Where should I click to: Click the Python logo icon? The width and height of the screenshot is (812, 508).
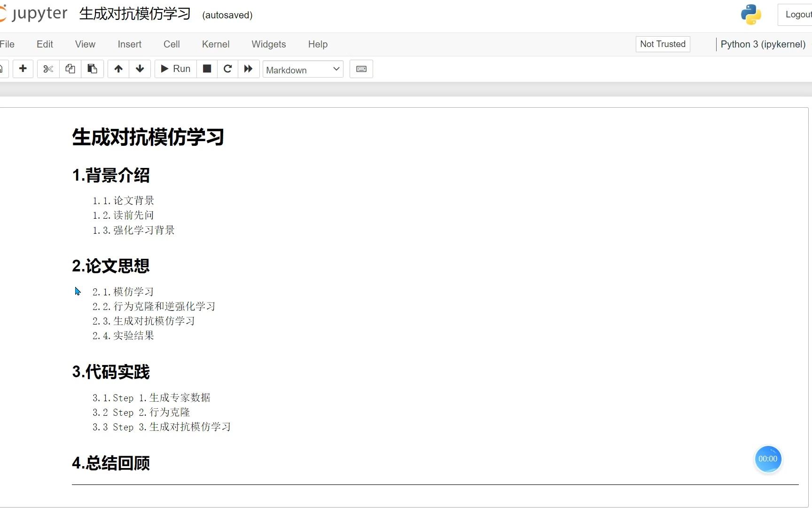[x=751, y=15]
